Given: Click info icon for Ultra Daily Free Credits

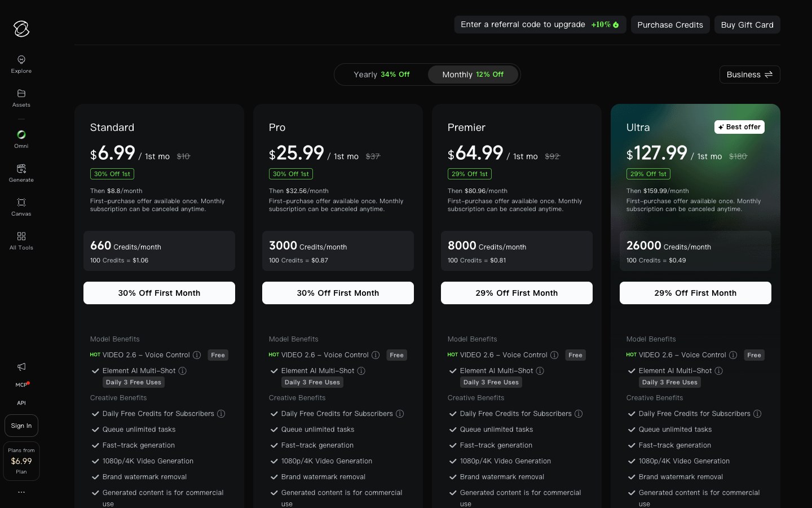Looking at the screenshot, I should tap(757, 414).
